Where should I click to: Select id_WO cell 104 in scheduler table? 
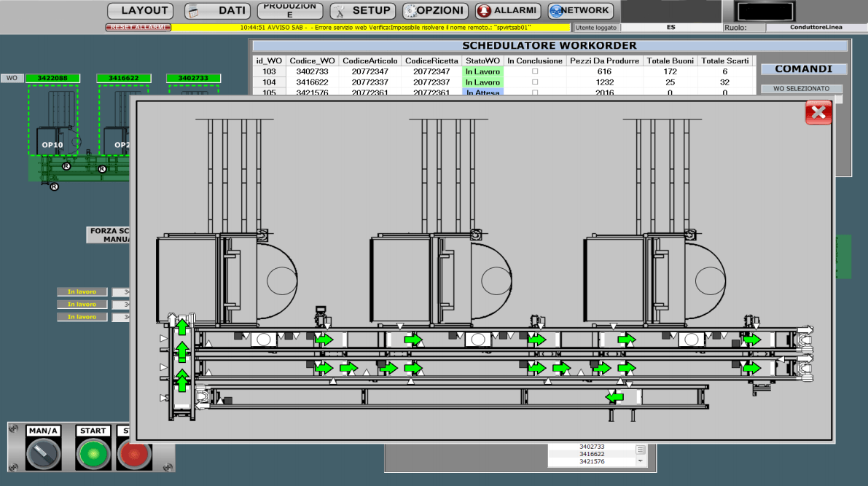[x=269, y=82]
